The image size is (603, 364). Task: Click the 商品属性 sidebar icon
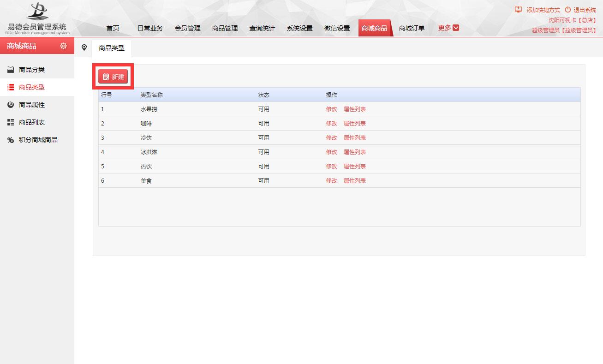click(11, 105)
